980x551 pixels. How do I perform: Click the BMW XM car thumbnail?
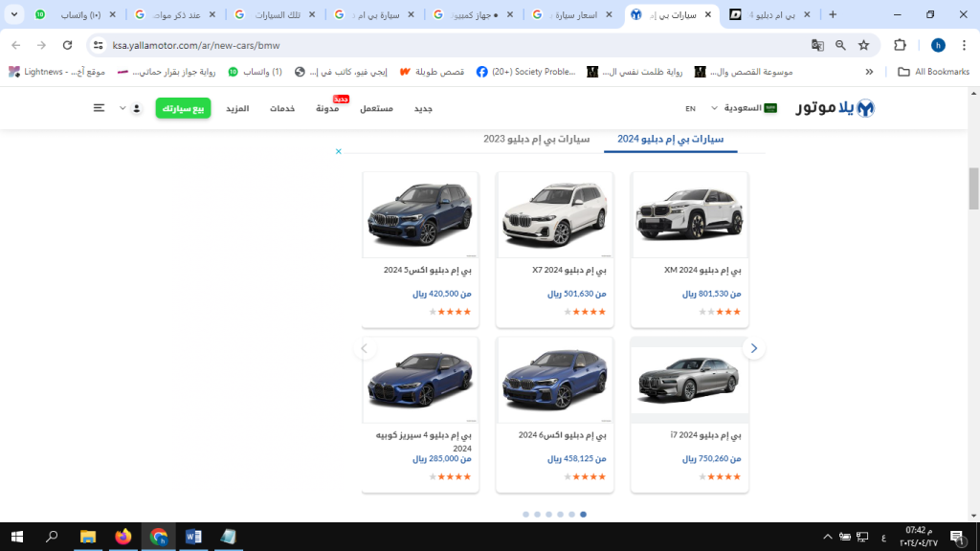point(689,215)
